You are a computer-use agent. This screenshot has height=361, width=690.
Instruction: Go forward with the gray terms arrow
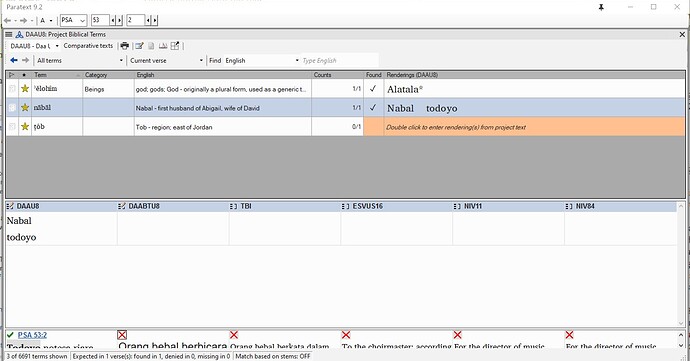(x=26, y=60)
